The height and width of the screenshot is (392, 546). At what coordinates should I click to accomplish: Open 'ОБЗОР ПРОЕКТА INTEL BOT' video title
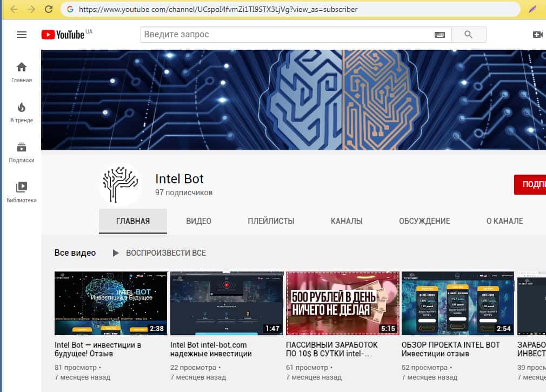pyautogui.click(x=450, y=349)
